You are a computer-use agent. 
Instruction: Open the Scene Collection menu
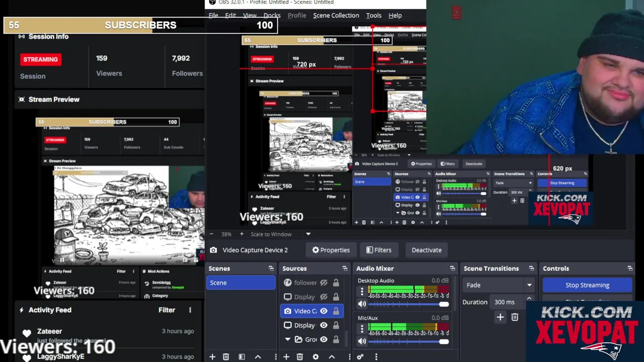point(336,16)
